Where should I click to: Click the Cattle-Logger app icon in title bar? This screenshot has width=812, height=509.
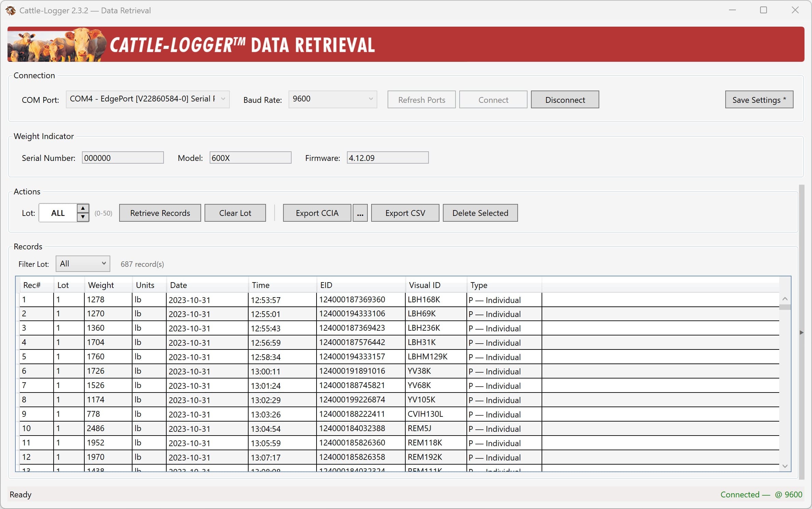[11, 11]
